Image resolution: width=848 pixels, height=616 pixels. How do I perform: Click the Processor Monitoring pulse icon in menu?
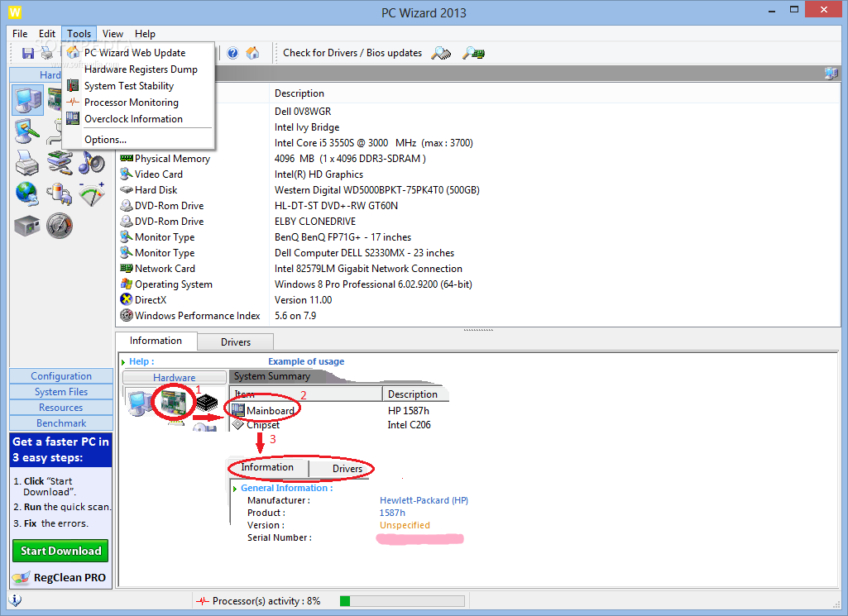pos(73,103)
